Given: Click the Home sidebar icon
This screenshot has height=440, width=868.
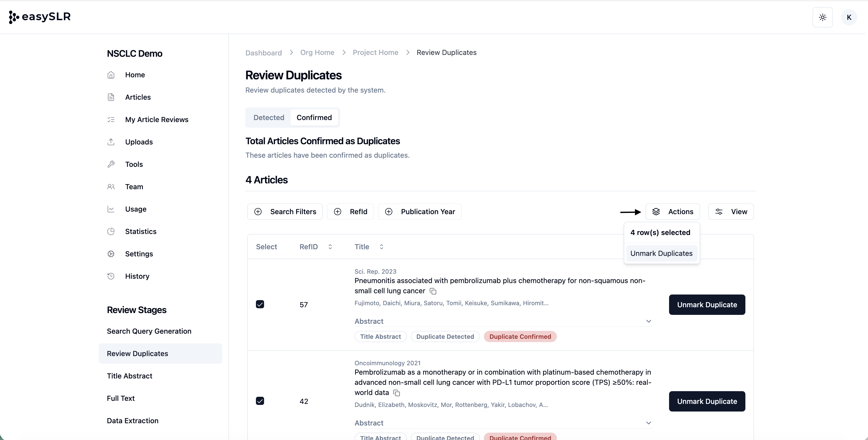Looking at the screenshot, I should [x=111, y=75].
